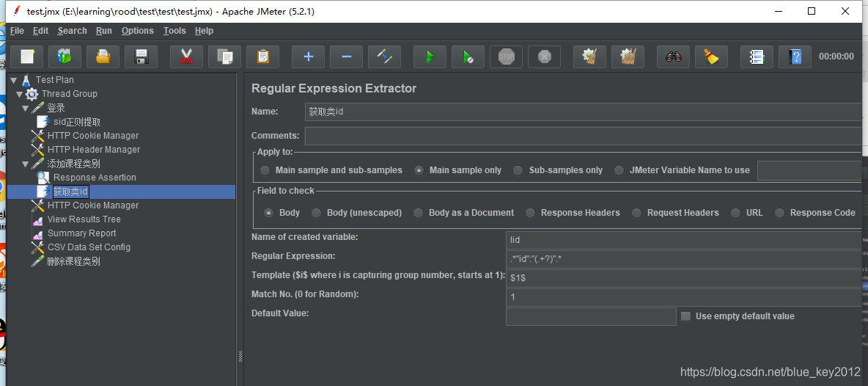Click the Toggle enable/disable icon
Viewport: 868px width, 386px height.
click(x=385, y=57)
